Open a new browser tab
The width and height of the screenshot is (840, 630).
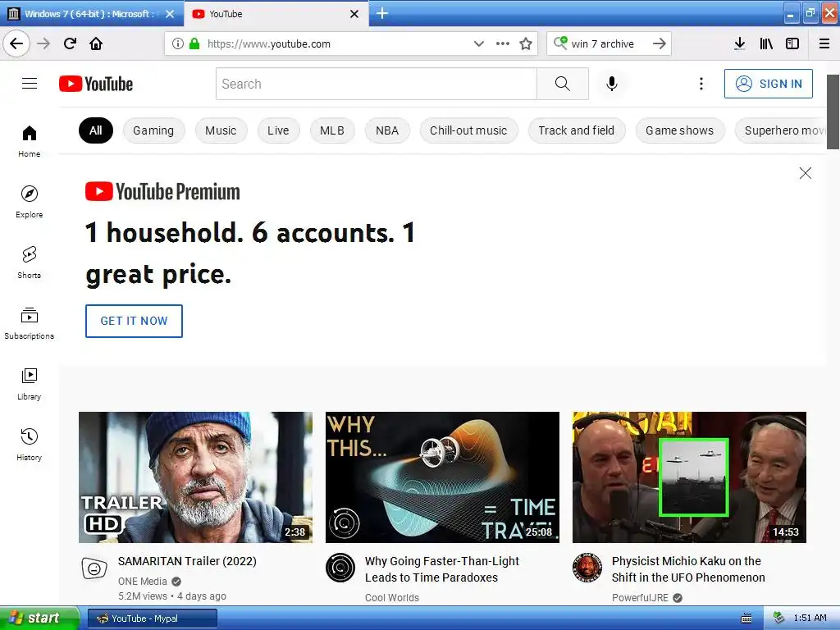pos(382,13)
